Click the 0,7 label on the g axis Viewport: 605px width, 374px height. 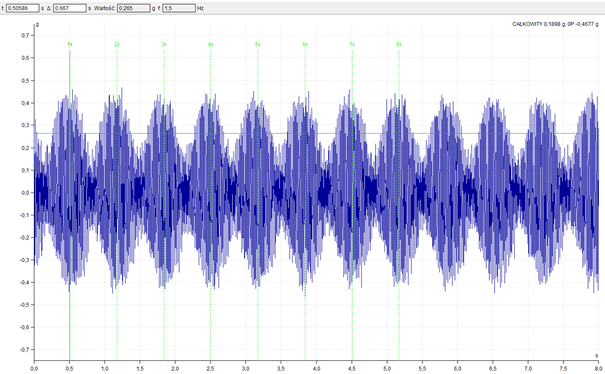point(25,35)
